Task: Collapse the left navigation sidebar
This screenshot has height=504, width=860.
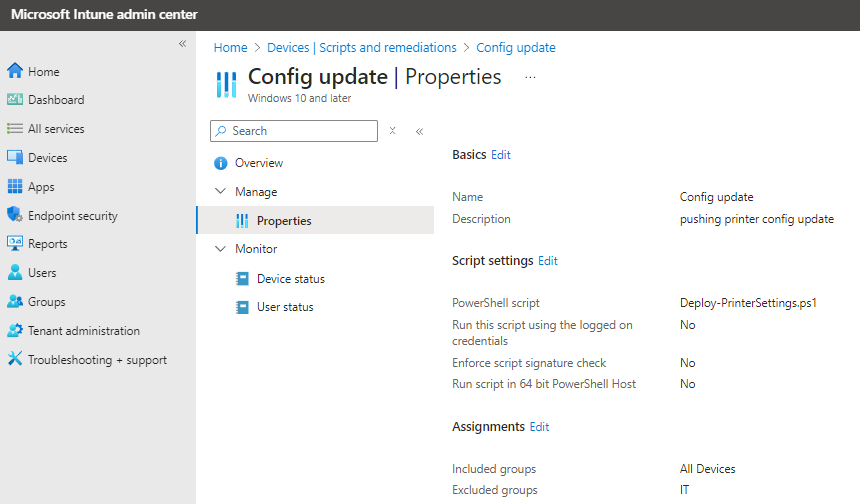Action: pyautogui.click(x=182, y=44)
